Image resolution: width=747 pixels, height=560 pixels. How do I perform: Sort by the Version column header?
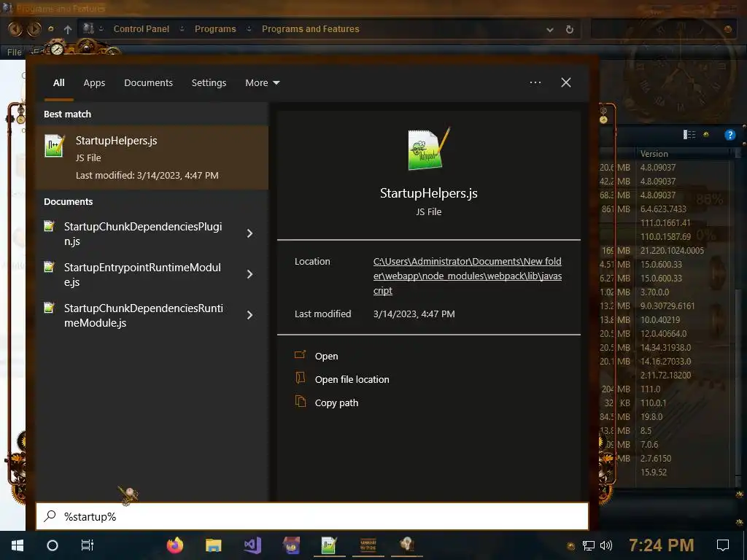tap(654, 154)
